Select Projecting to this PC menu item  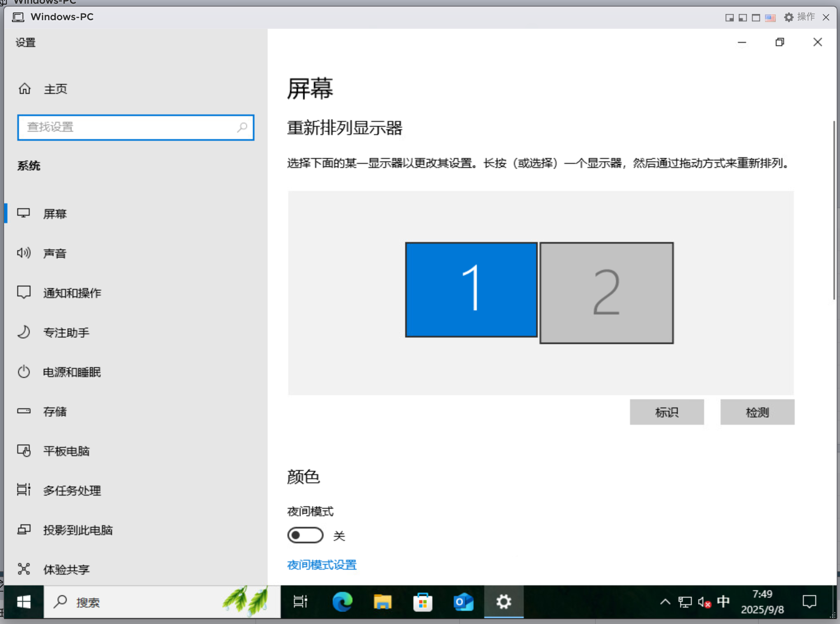pos(78,530)
